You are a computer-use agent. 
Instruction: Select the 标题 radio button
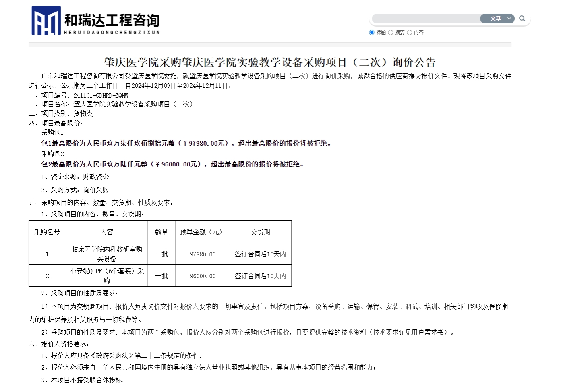tap(372, 33)
